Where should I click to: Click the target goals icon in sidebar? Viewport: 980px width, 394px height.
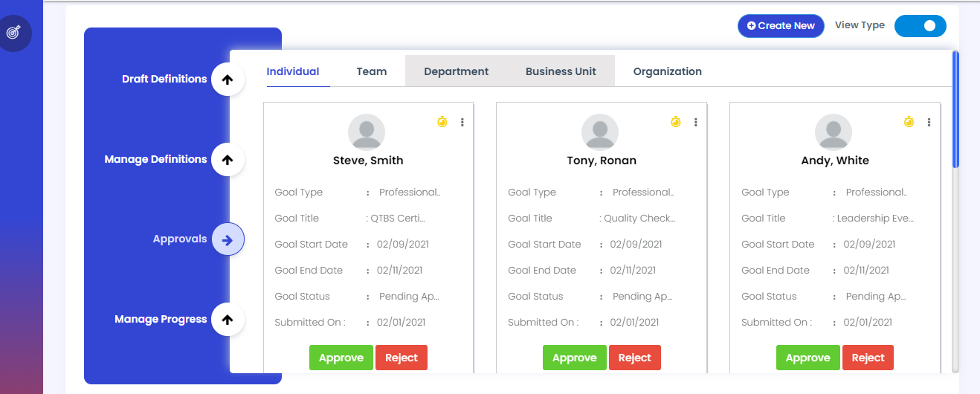point(14,33)
